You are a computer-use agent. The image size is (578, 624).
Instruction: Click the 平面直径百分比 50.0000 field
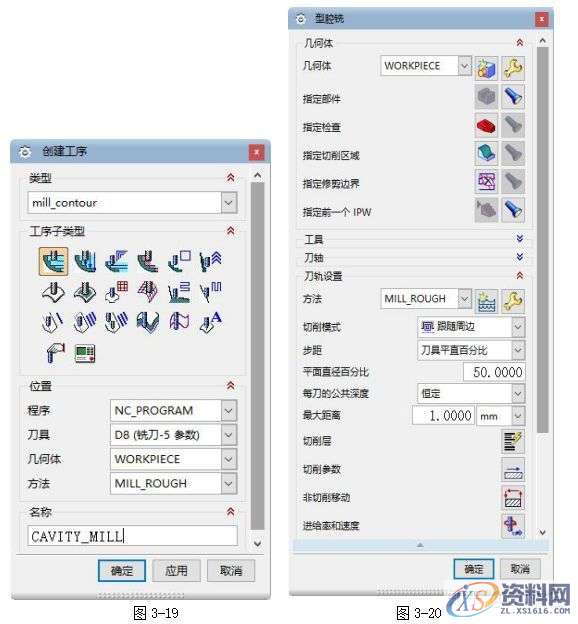[x=494, y=372]
